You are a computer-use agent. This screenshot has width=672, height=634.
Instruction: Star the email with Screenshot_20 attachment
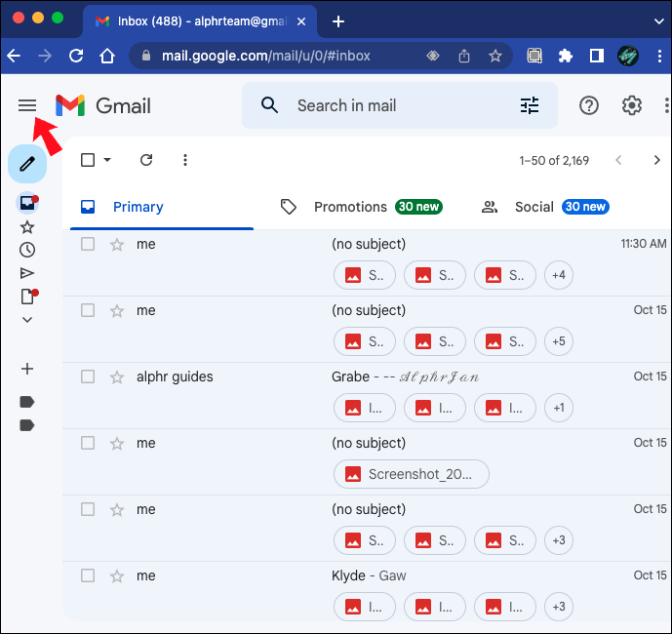pyautogui.click(x=117, y=443)
